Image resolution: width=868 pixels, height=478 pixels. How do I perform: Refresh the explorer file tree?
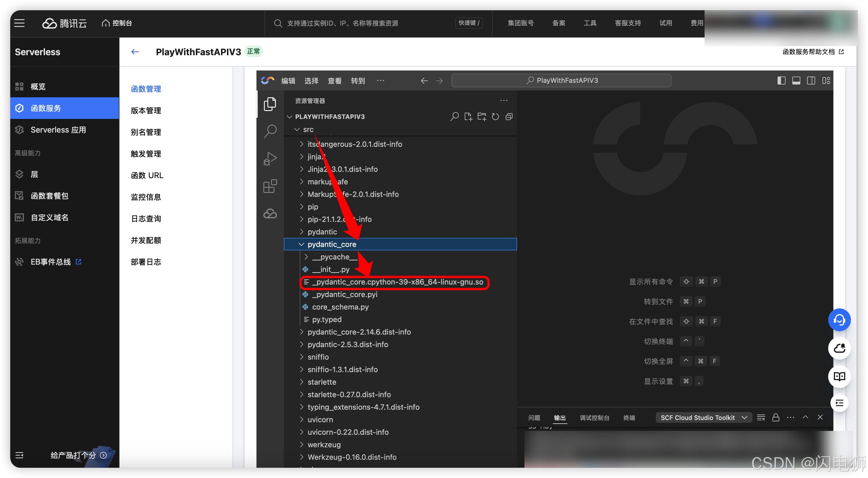[495, 117]
